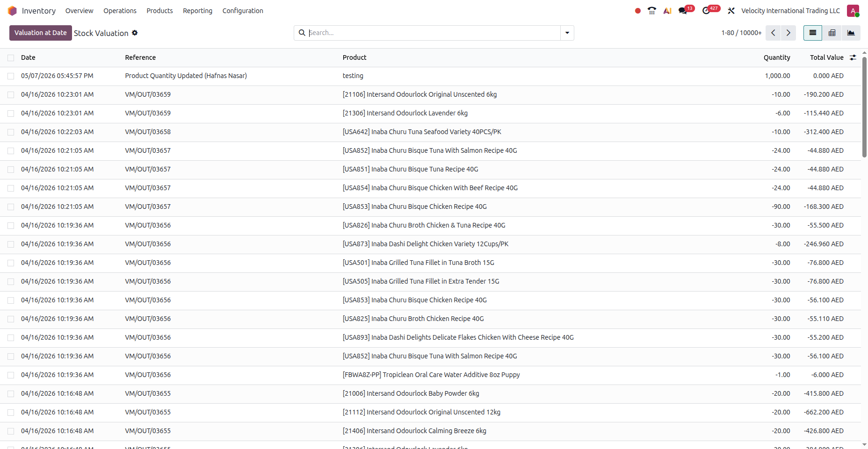Click the vertical scrollbar thumb of the list

pyautogui.click(x=864, y=107)
